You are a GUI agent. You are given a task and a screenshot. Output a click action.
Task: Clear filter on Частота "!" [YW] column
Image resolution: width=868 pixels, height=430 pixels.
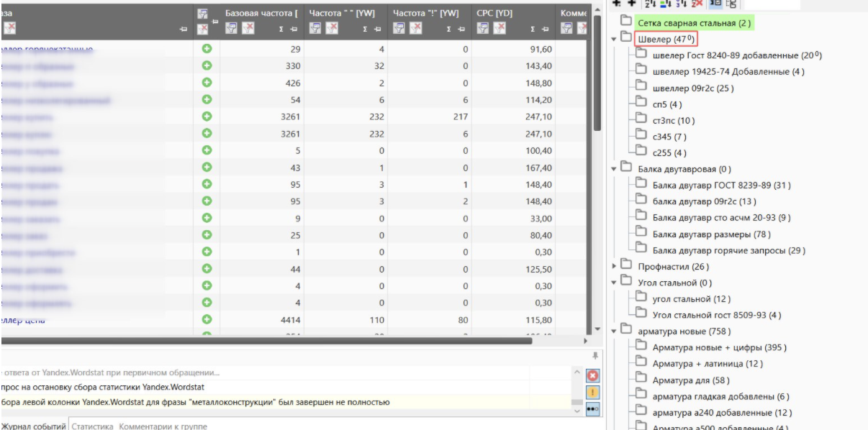(415, 28)
